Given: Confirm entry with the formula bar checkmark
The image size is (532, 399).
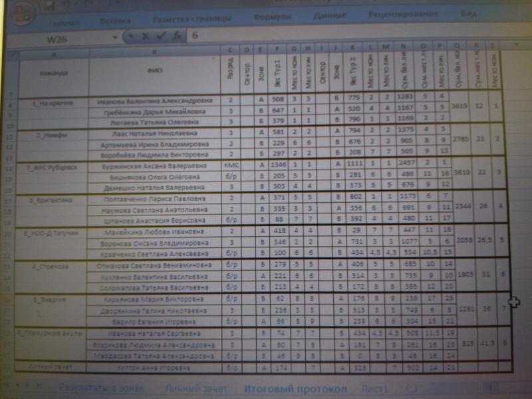Looking at the screenshot, I should click(161, 37).
